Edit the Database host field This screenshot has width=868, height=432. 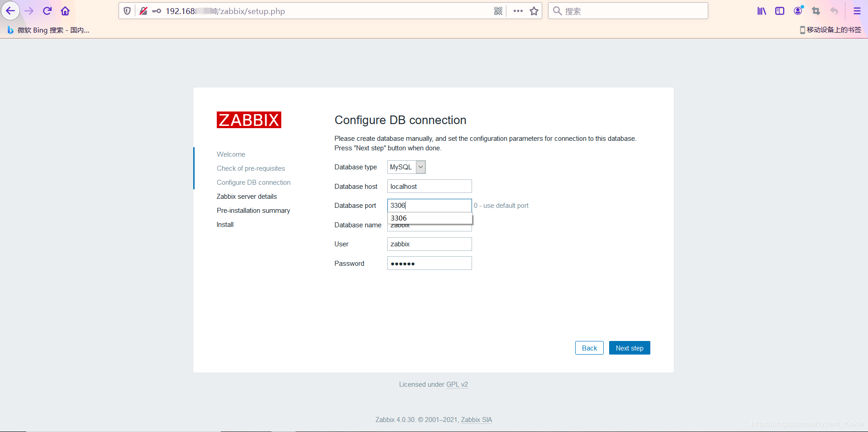click(x=429, y=186)
